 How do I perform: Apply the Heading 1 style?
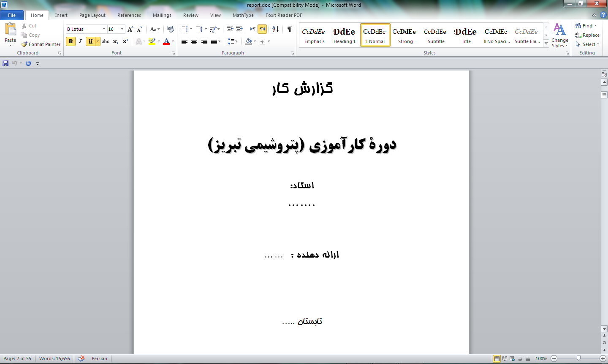point(345,35)
